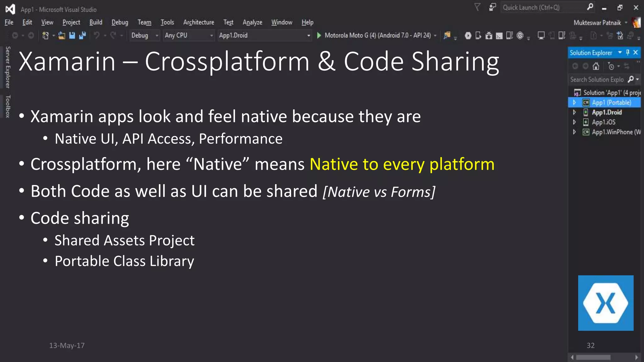The height and width of the screenshot is (362, 644).
Task: Click the Solution Explorer Back arrow icon
Action: [575, 66]
